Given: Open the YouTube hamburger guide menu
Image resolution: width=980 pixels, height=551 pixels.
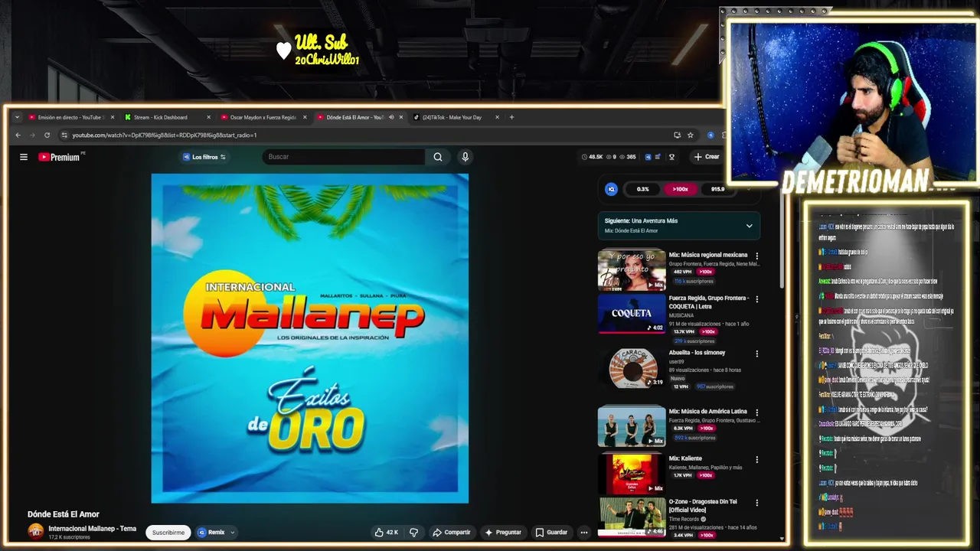Looking at the screenshot, I should (x=24, y=157).
